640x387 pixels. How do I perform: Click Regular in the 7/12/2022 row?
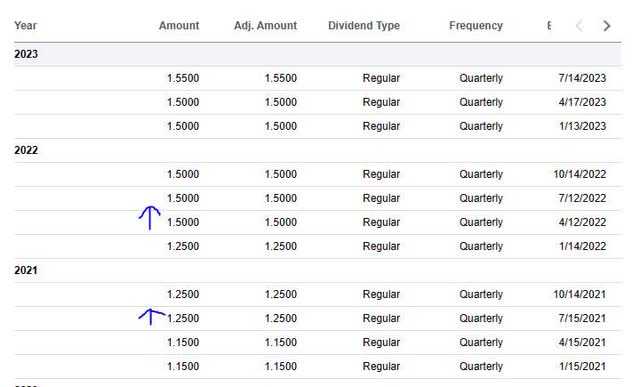(381, 198)
